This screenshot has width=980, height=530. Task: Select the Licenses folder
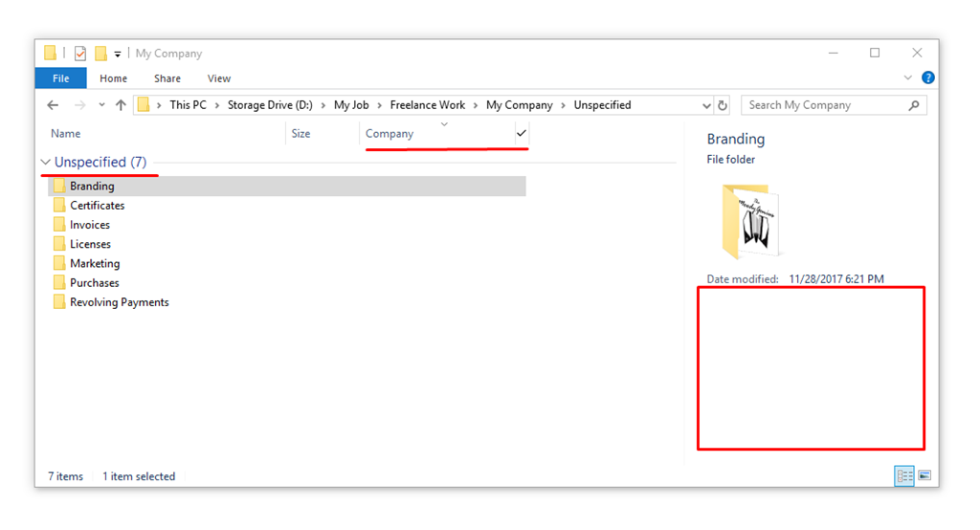90,244
